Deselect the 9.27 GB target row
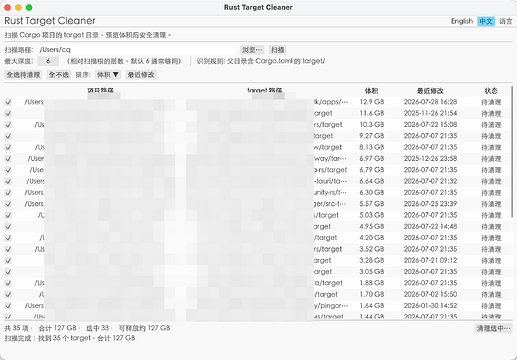Viewport: 517px width, 360px height. [8, 136]
